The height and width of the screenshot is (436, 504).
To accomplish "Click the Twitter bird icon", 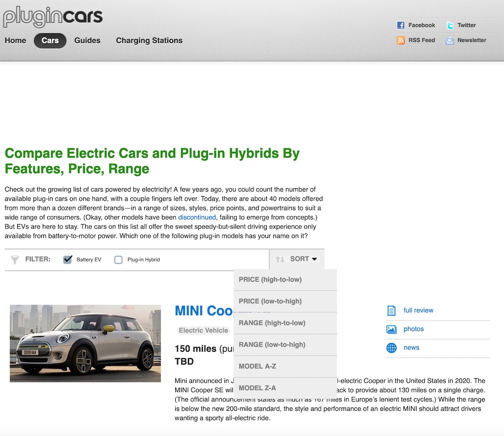I will 450,25.
